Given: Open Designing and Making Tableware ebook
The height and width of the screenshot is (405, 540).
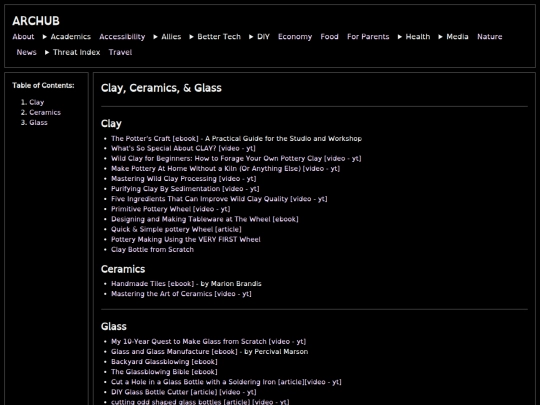Looking at the screenshot, I should pyautogui.click(x=205, y=219).
